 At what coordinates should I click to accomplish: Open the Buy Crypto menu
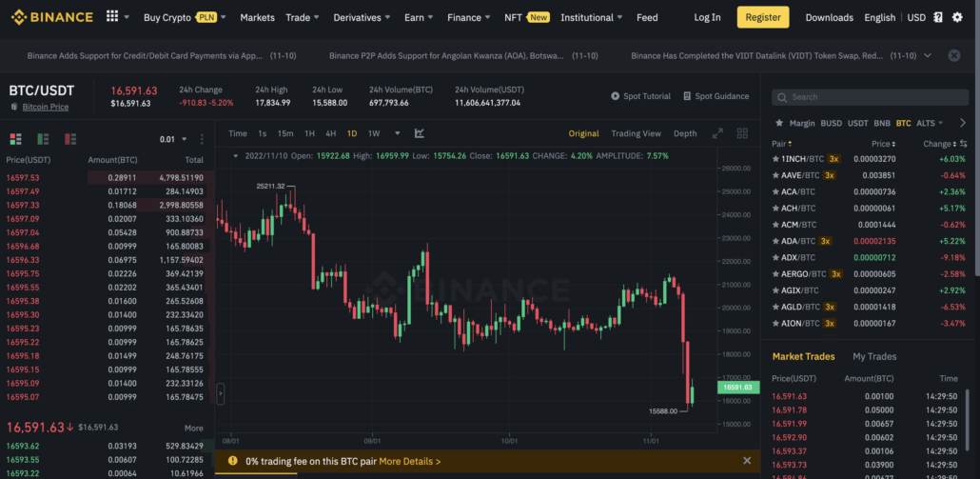(185, 17)
